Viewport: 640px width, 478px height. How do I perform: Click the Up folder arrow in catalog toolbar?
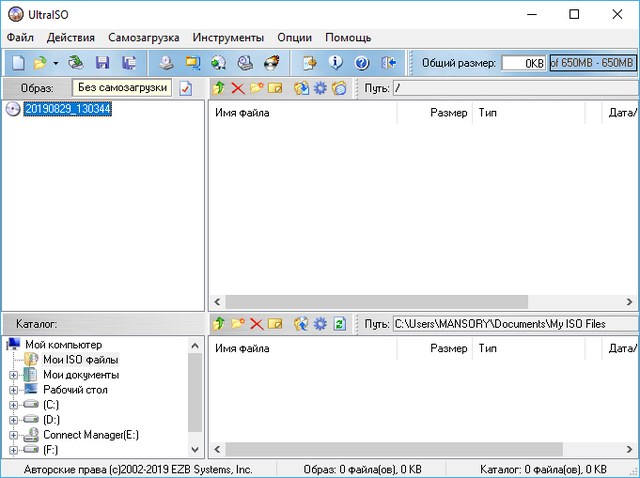220,324
